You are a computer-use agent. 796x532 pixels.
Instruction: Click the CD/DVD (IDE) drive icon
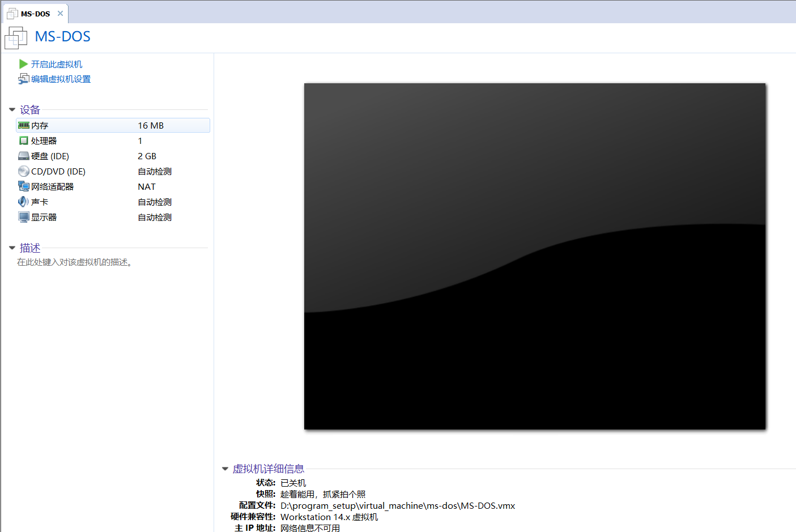coord(24,171)
